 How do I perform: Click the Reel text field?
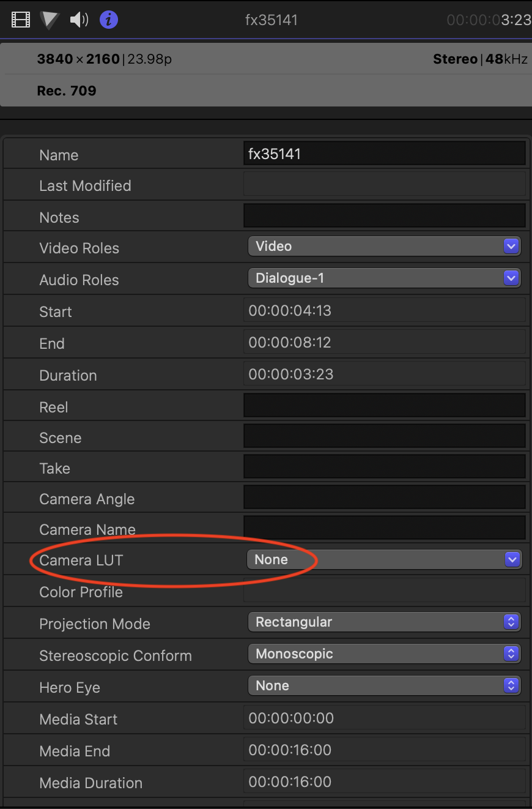pyautogui.click(x=384, y=406)
